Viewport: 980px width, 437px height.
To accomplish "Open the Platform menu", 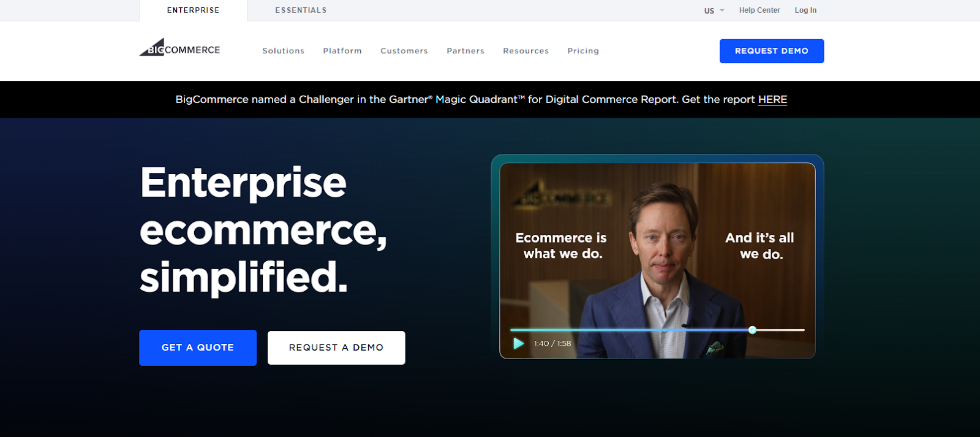I will tap(342, 51).
